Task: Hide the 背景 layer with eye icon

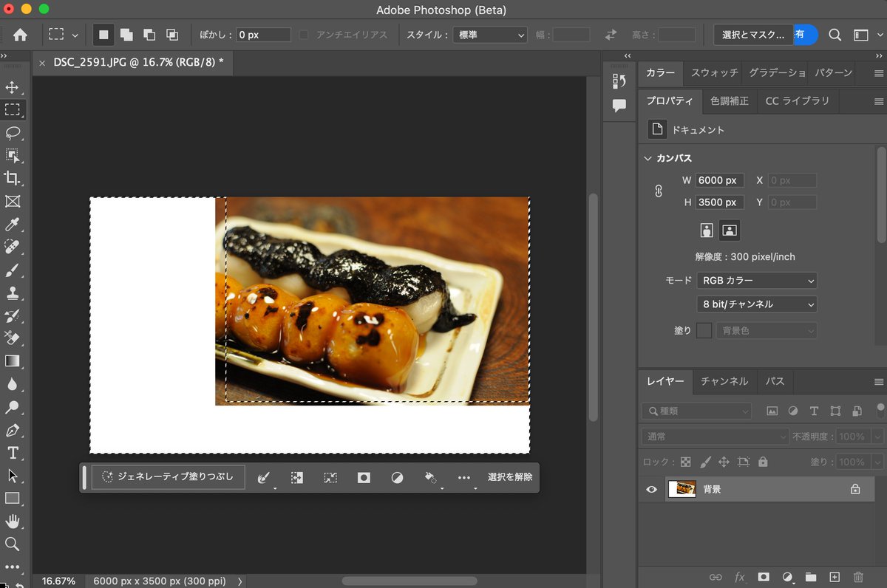Action: tap(651, 489)
